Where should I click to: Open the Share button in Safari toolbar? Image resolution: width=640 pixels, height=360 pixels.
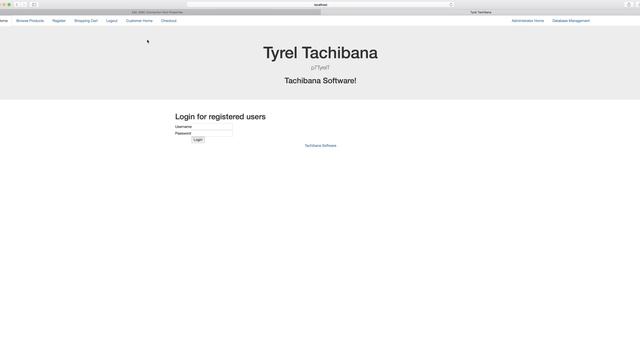(x=628, y=4)
